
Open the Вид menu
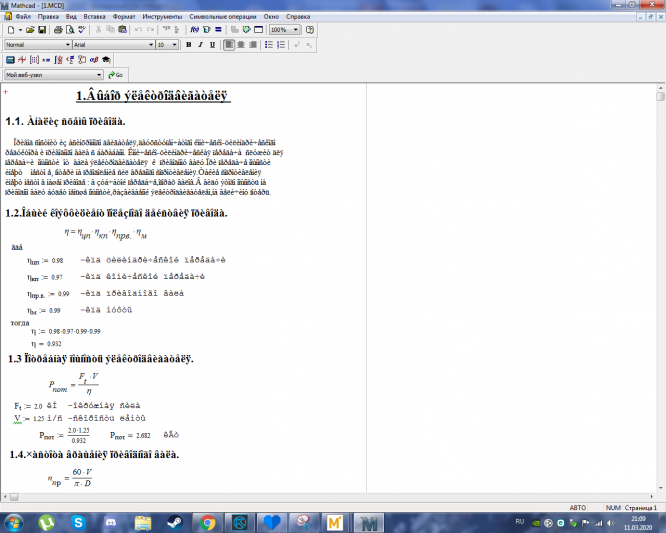click(71, 17)
